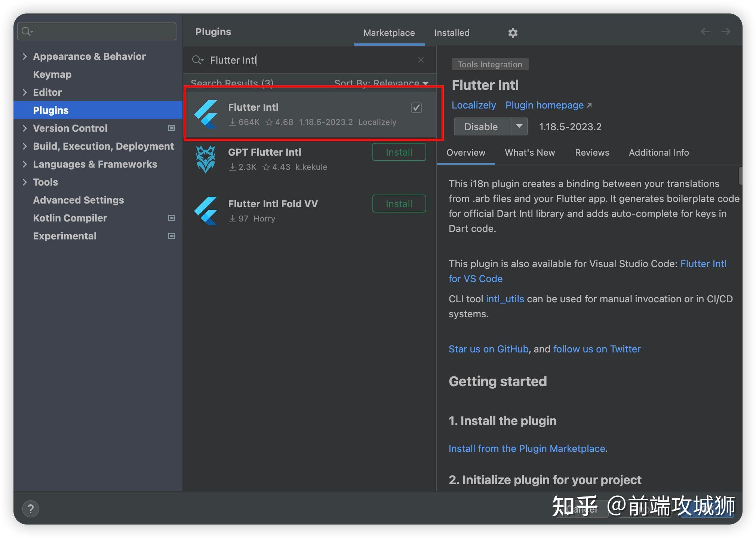756x538 pixels.
Task: Click the Version Control project-level settings icon
Action: (x=172, y=128)
